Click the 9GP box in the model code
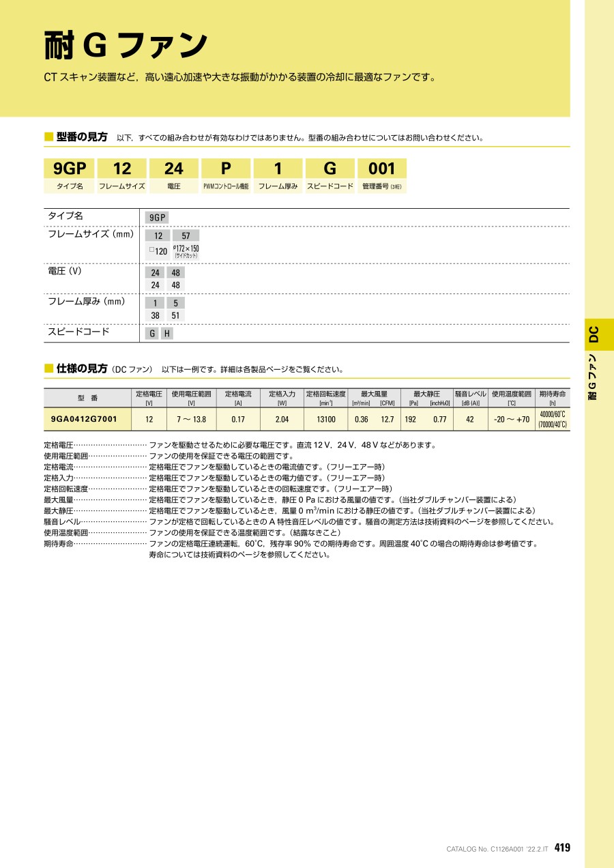Viewport: 614px width, 868px height. click(x=70, y=169)
